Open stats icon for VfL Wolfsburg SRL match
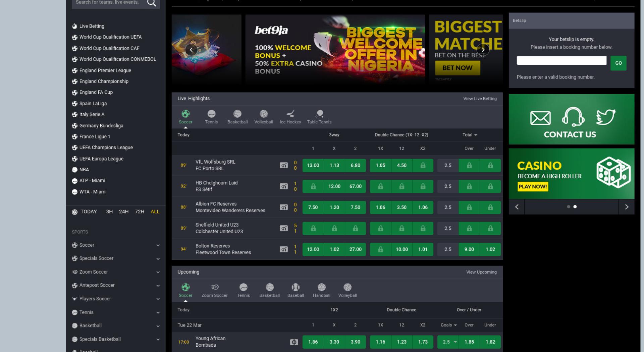 coord(284,165)
